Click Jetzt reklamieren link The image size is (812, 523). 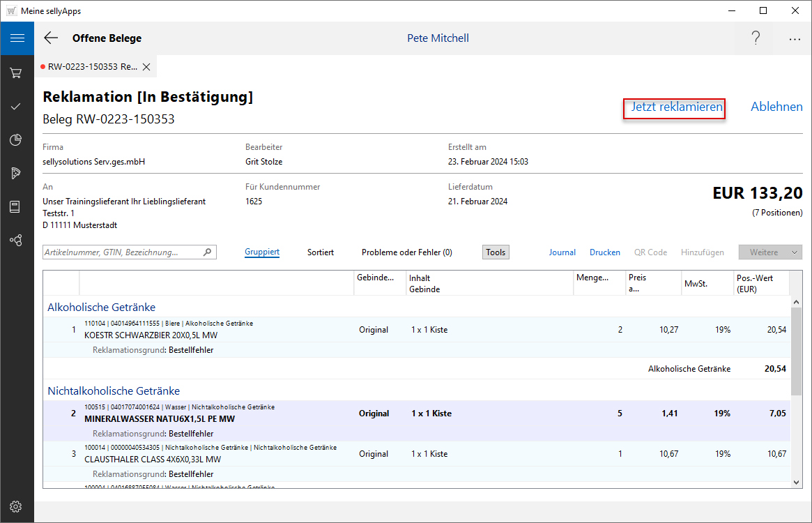click(x=676, y=107)
